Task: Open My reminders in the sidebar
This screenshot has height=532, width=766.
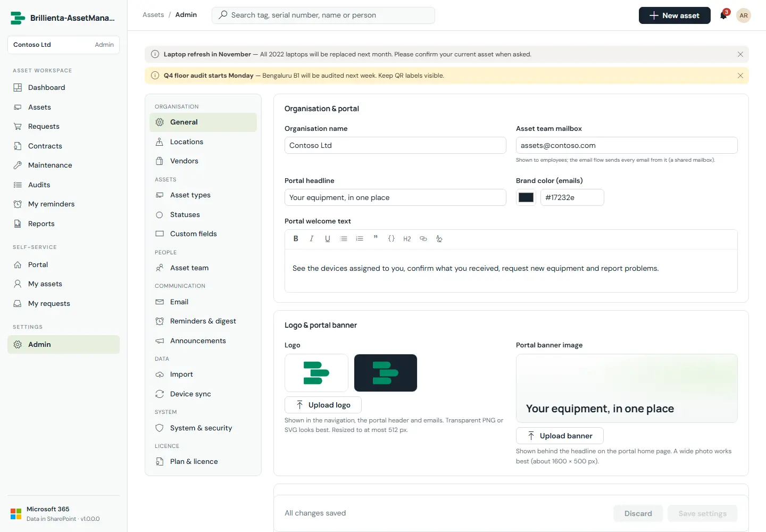Action: coord(63,204)
